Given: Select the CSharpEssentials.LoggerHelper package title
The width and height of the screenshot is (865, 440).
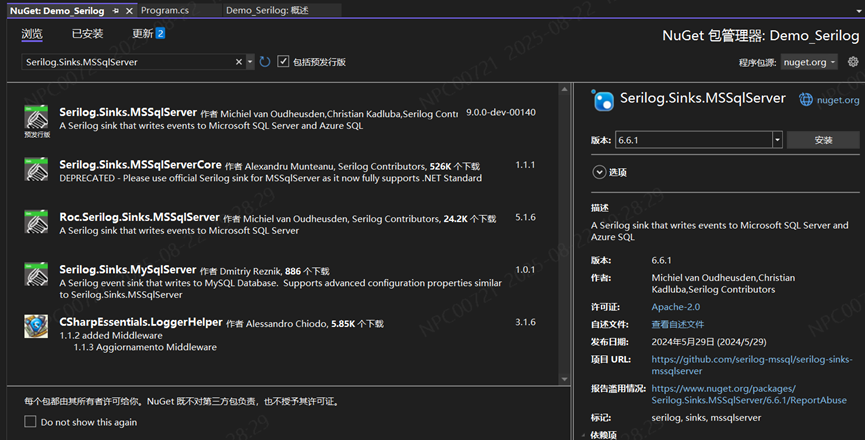Looking at the screenshot, I should point(141,321).
